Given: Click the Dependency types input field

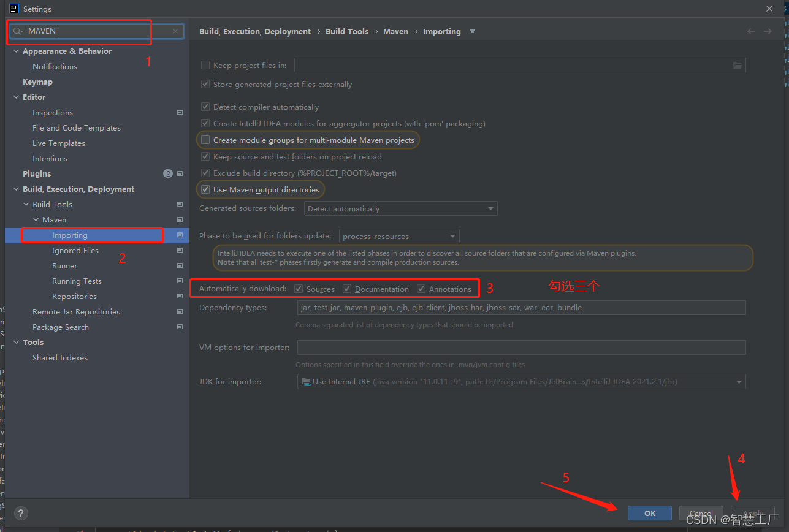Looking at the screenshot, I should coord(521,307).
